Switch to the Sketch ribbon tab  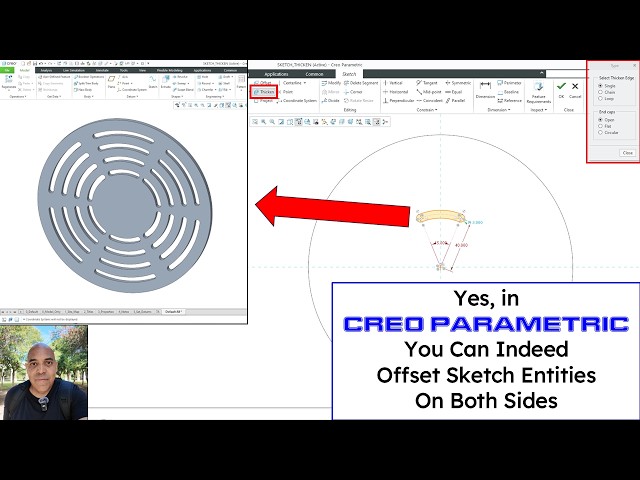(349, 74)
